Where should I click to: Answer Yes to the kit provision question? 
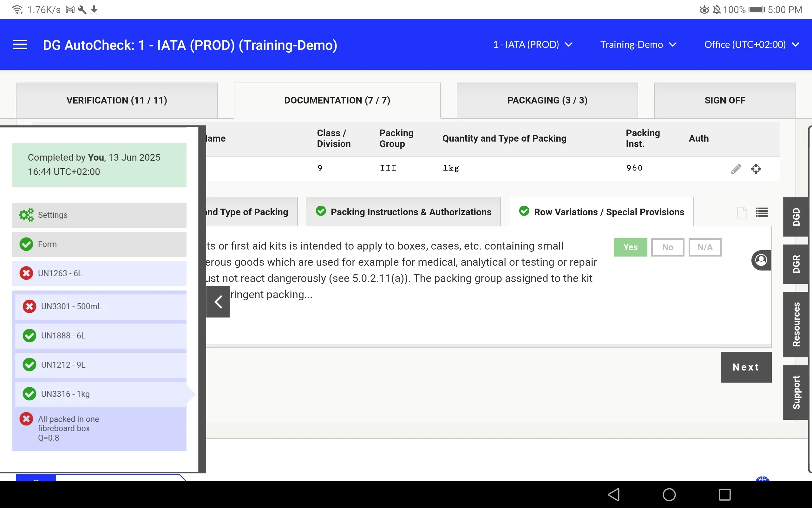(631, 247)
